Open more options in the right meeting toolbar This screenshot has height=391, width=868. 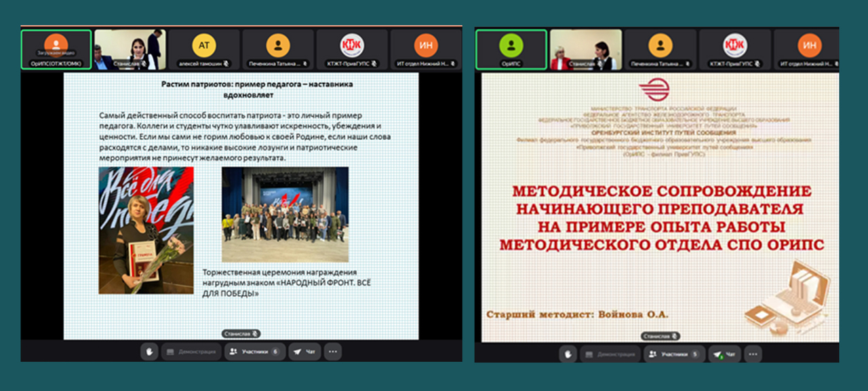(x=753, y=354)
